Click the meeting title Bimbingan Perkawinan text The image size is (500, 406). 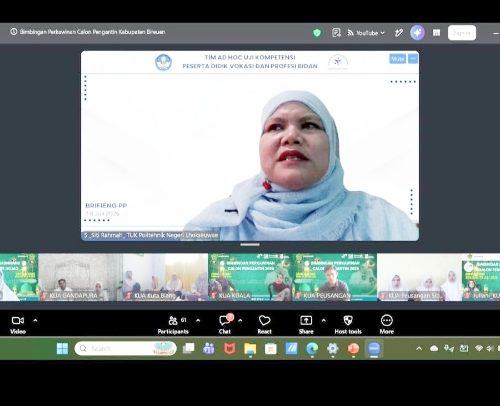point(92,32)
